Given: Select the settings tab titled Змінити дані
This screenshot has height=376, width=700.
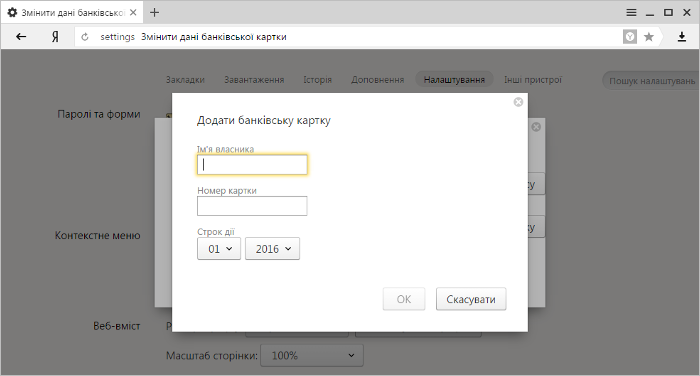Looking at the screenshot, I should pos(72,13).
